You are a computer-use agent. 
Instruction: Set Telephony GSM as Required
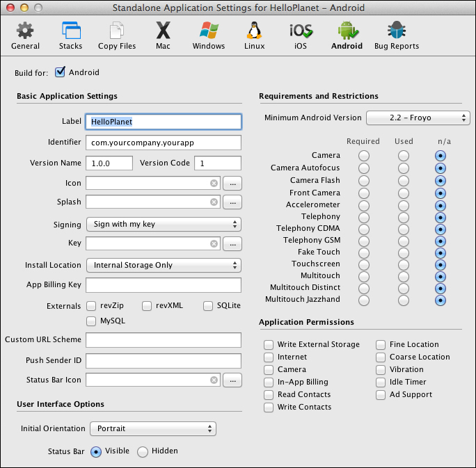click(364, 241)
